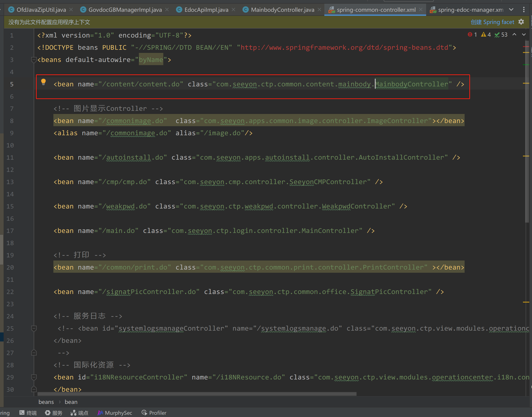Collapse fold marker at line 29
532x417 pixels.
click(34, 377)
